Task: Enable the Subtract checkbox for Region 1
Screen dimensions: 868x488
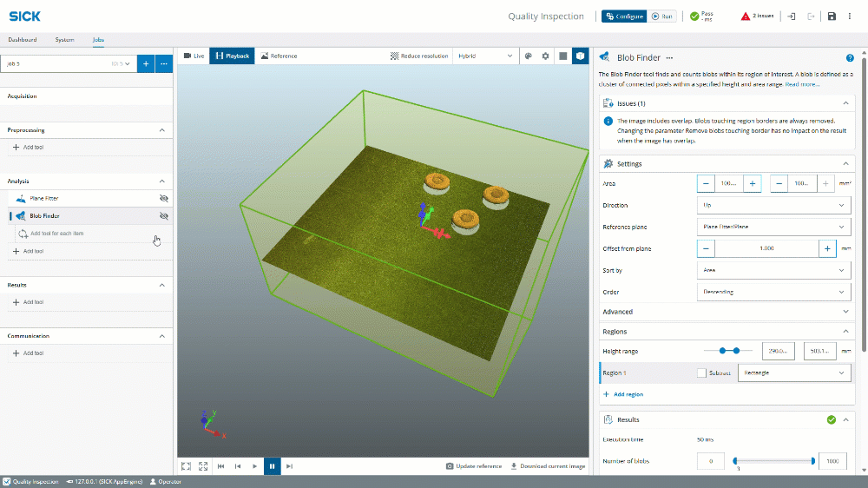Action: click(701, 373)
